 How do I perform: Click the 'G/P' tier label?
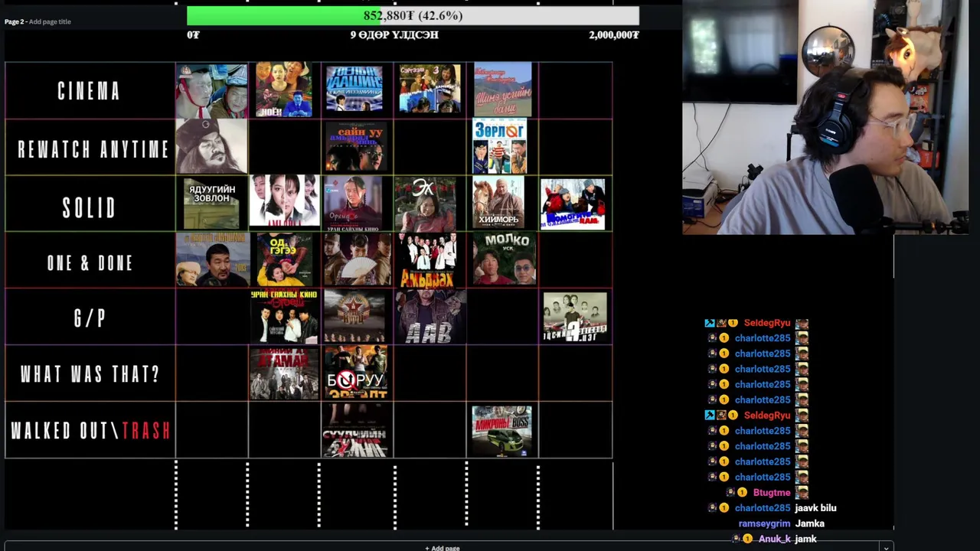tap(90, 318)
